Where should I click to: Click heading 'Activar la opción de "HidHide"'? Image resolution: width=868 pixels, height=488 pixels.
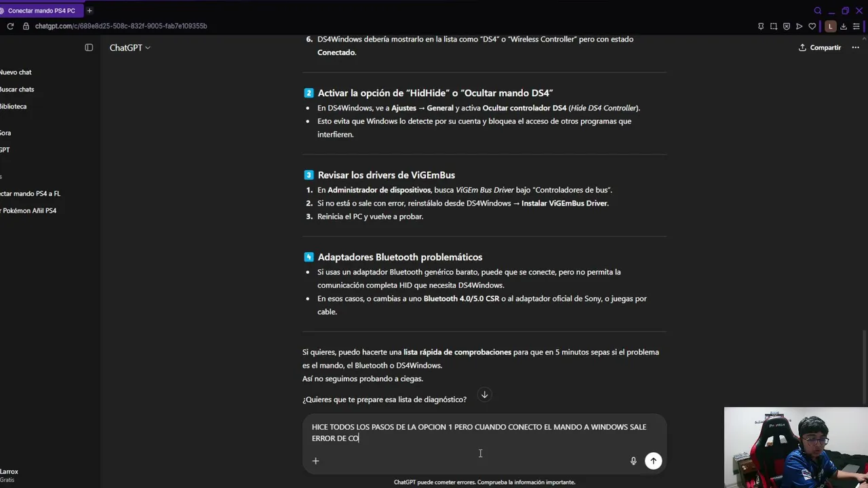click(435, 93)
